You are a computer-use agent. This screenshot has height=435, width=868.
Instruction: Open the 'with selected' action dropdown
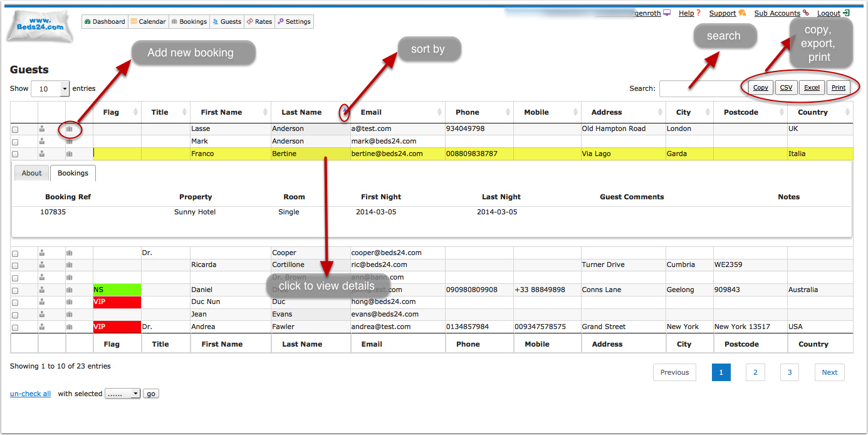[x=123, y=394]
